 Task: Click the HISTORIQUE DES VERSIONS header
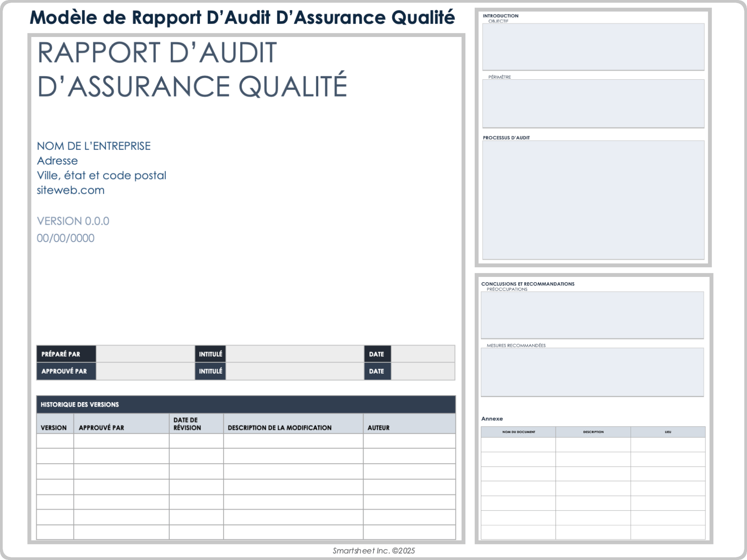80,404
